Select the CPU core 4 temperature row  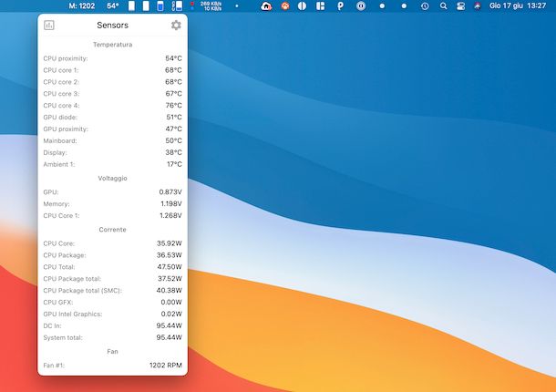click(112, 106)
